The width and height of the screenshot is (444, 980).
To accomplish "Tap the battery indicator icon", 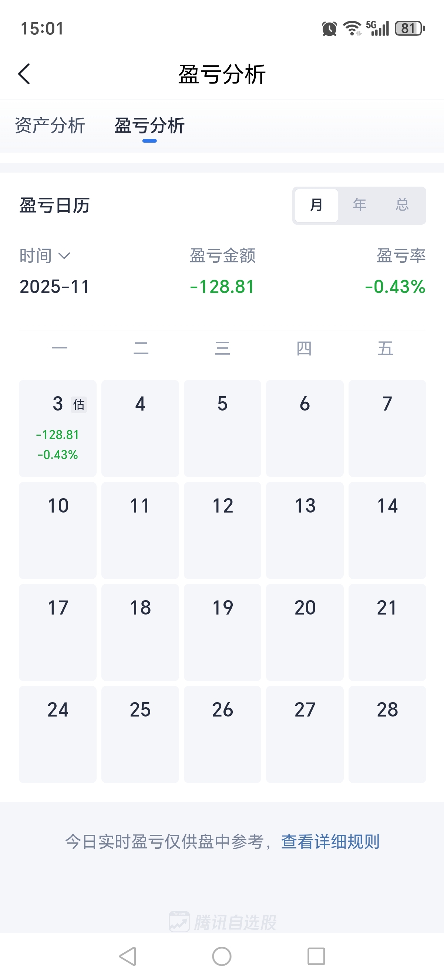I will click(x=409, y=28).
